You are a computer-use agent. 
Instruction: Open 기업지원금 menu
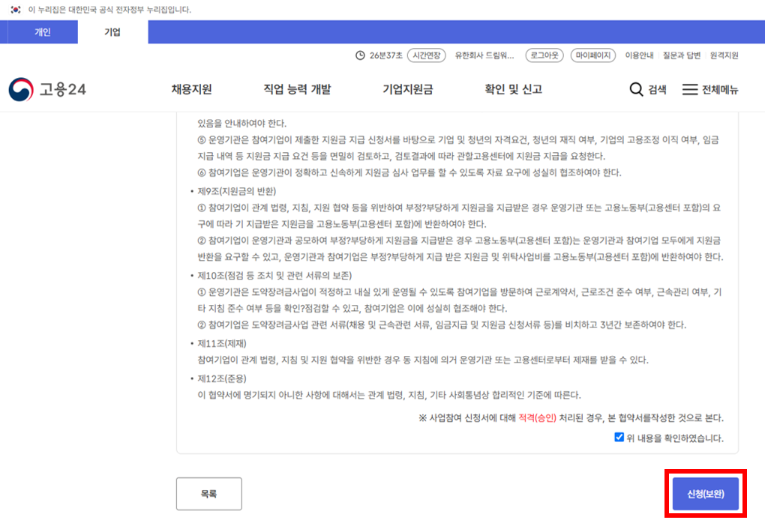click(407, 89)
